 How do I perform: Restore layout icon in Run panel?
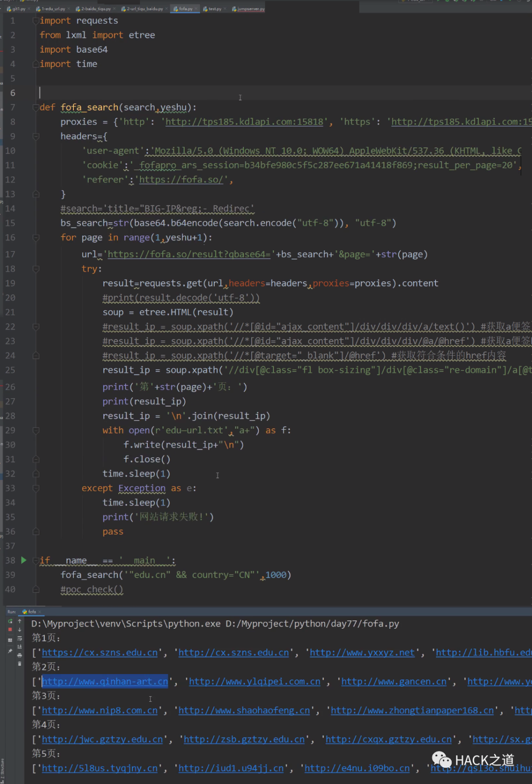[x=10, y=640]
